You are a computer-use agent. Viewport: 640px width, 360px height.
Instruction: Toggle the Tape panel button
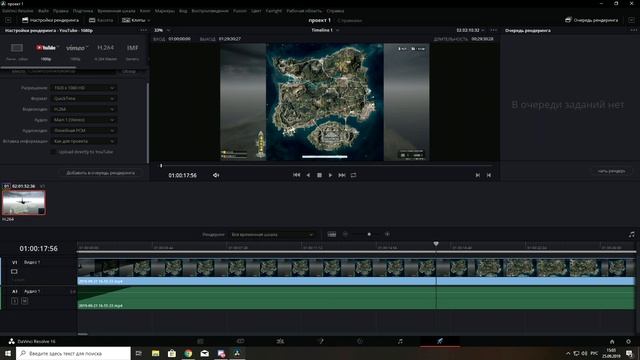[101, 20]
